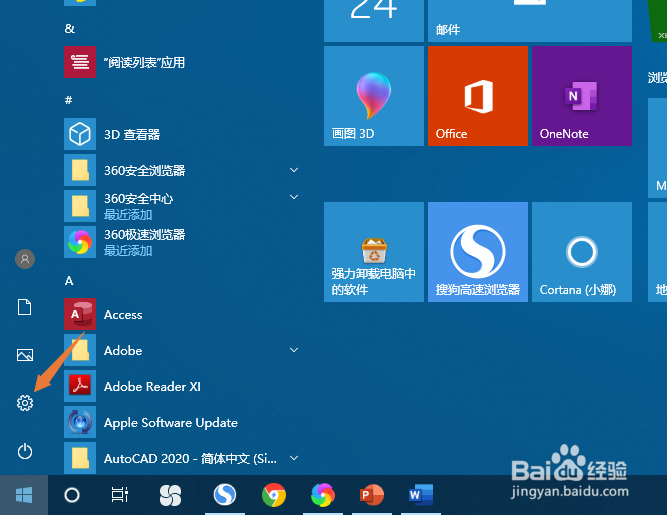Open Sogou browser from the taskbar

pos(225,495)
